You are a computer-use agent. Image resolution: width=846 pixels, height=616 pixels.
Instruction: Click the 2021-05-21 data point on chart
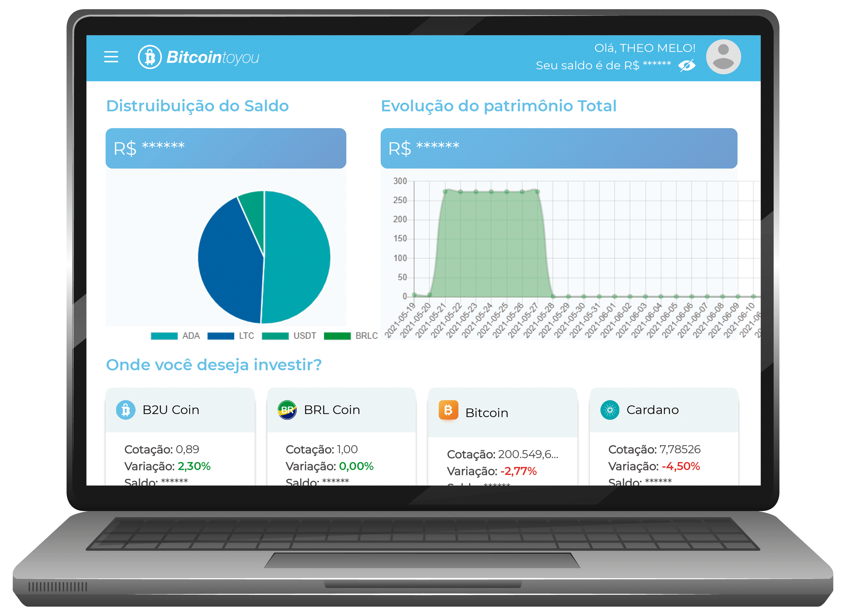(445, 192)
